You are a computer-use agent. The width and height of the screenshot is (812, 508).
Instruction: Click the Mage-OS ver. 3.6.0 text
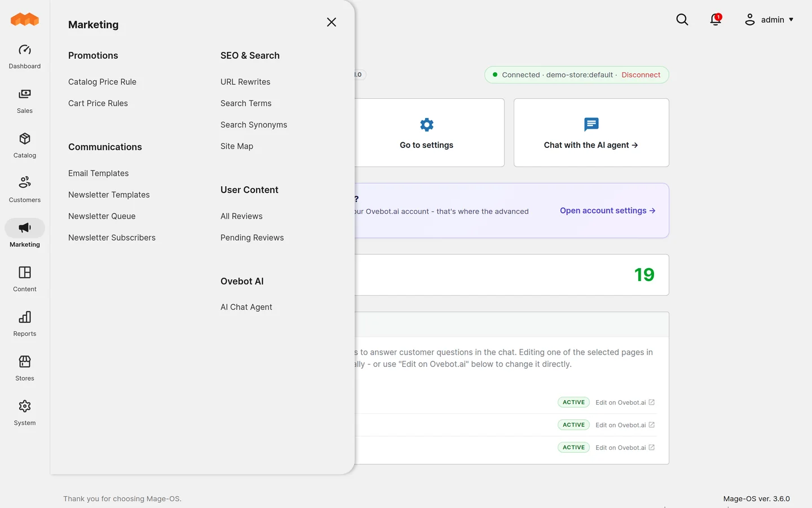[757, 499]
